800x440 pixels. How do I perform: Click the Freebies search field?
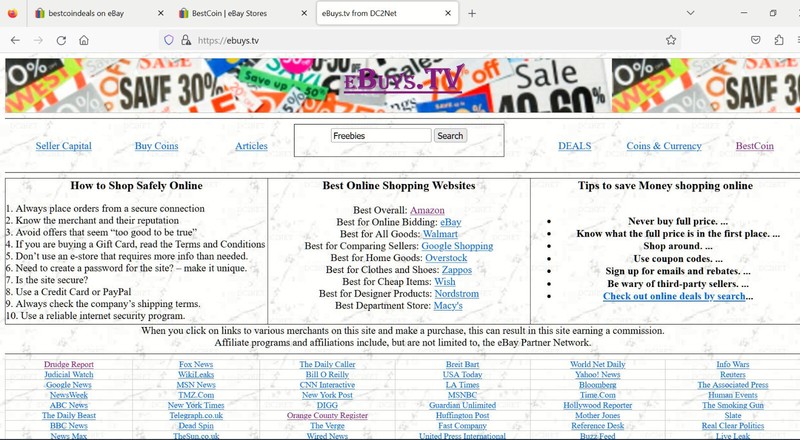click(381, 136)
